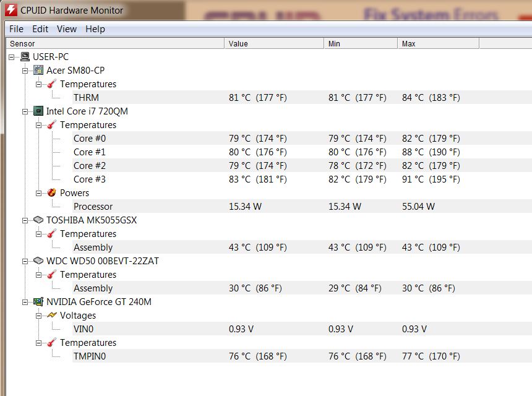Open the File menu
Image resolution: width=532 pixels, height=396 pixels.
pos(16,29)
